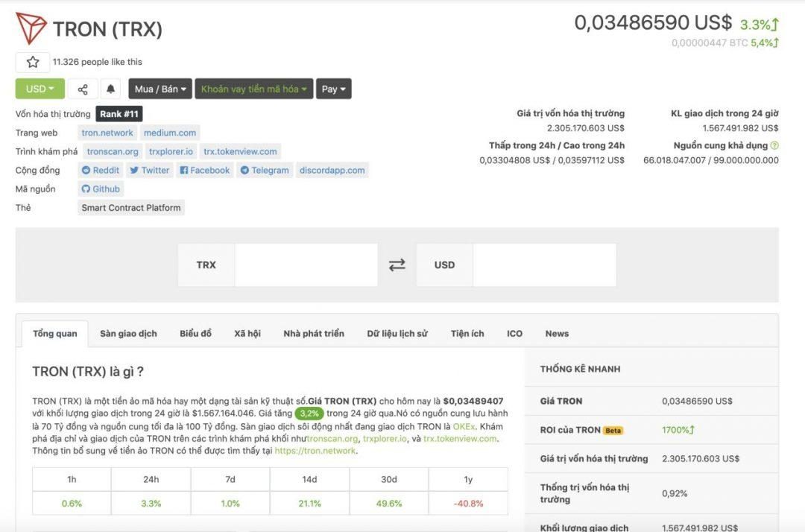
Task: Click the 0,03304808 US$ / 0,03597112 US$ range
Action: [552, 161]
